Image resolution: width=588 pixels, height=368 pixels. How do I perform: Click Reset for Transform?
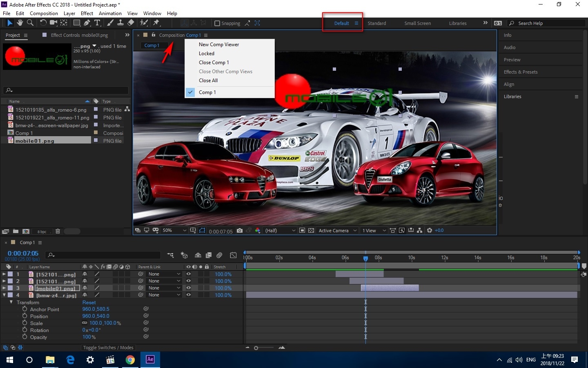tap(89, 303)
